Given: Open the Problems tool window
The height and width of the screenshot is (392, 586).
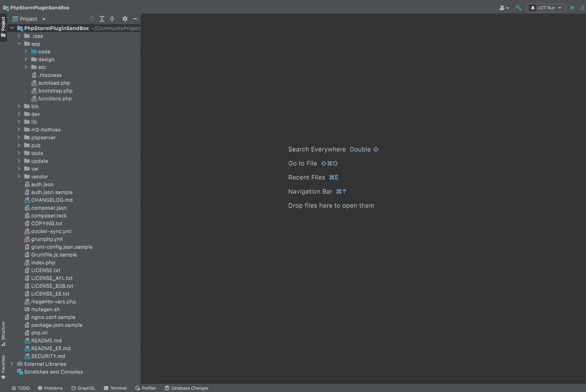Looking at the screenshot, I should [50, 388].
